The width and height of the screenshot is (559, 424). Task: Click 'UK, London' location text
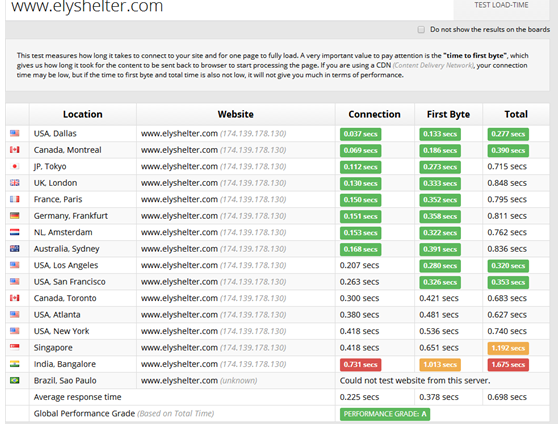click(55, 183)
